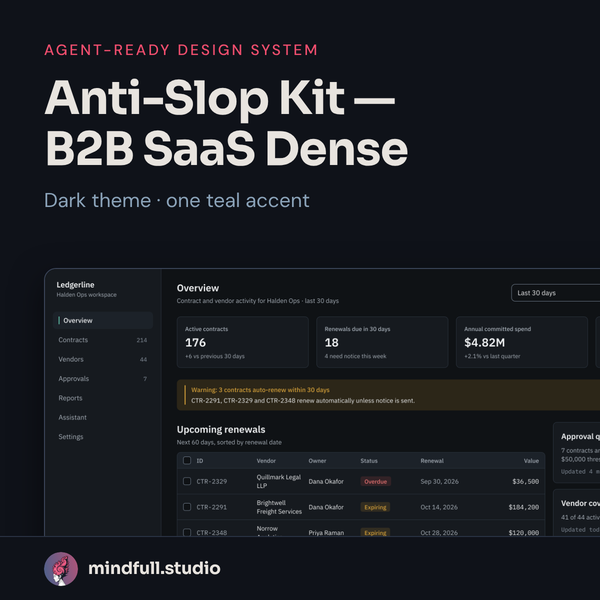The height and width of the screenshot is (600, 600).
Task: Select Reports in the sidebar
Action: coord(103,398)
